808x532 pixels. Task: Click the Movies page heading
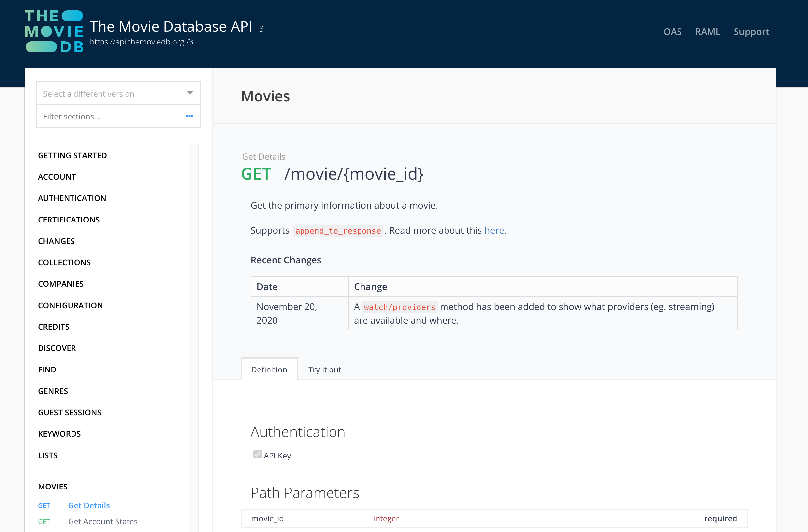[265, 96]
